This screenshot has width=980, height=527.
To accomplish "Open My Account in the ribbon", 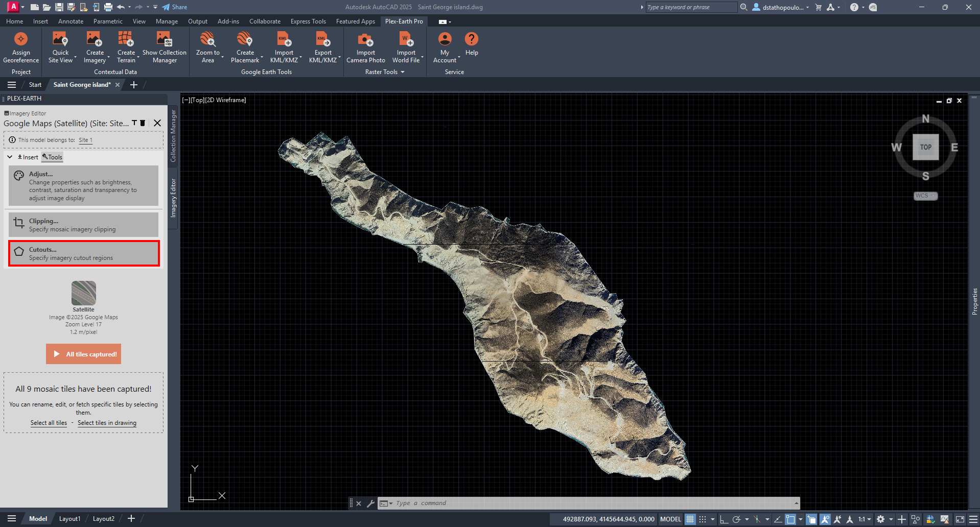I will pyautogui.click(x=445, y=47).
